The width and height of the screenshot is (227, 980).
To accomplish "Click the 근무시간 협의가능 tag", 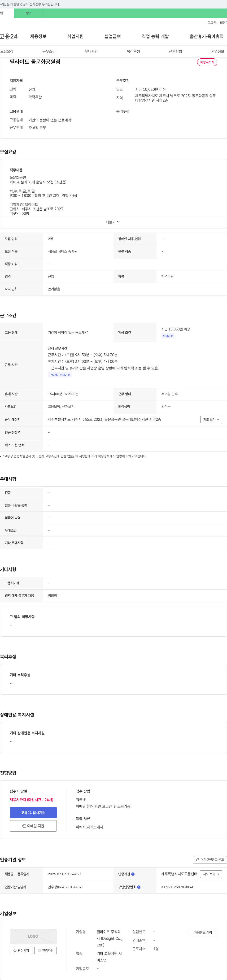I will click(59, 375).
